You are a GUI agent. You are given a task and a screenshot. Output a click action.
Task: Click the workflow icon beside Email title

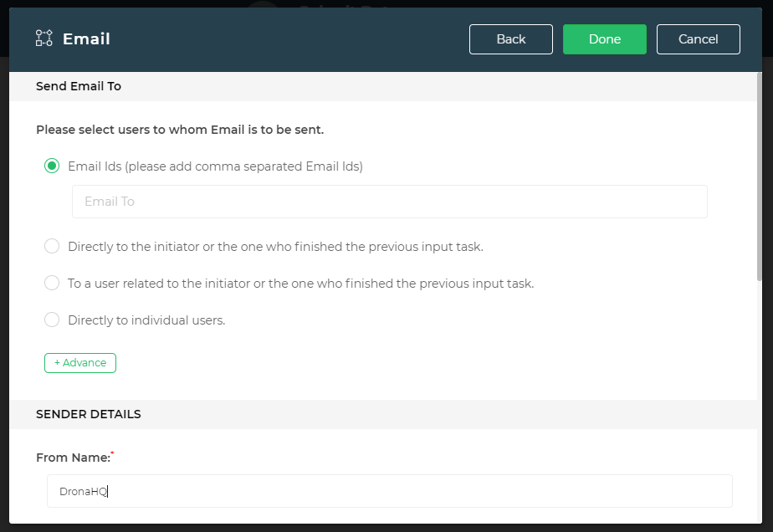pyautogui.click(x=44, y=38)
